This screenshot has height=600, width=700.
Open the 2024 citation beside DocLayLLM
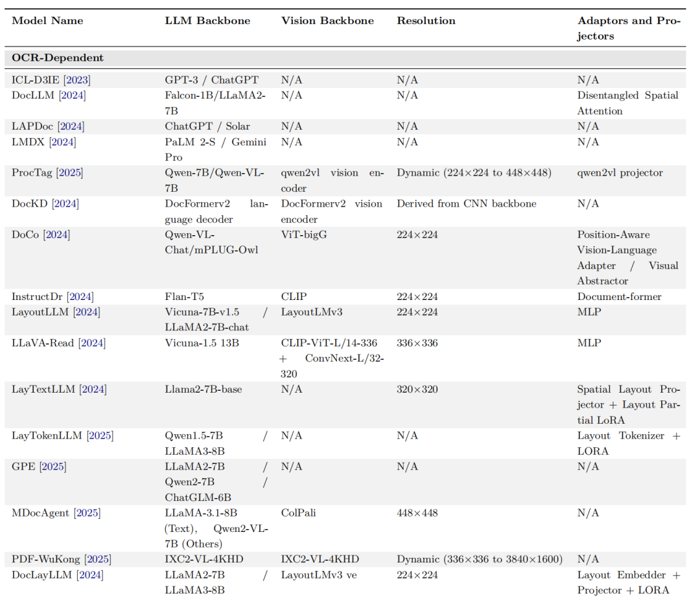[x=89, y=575]
